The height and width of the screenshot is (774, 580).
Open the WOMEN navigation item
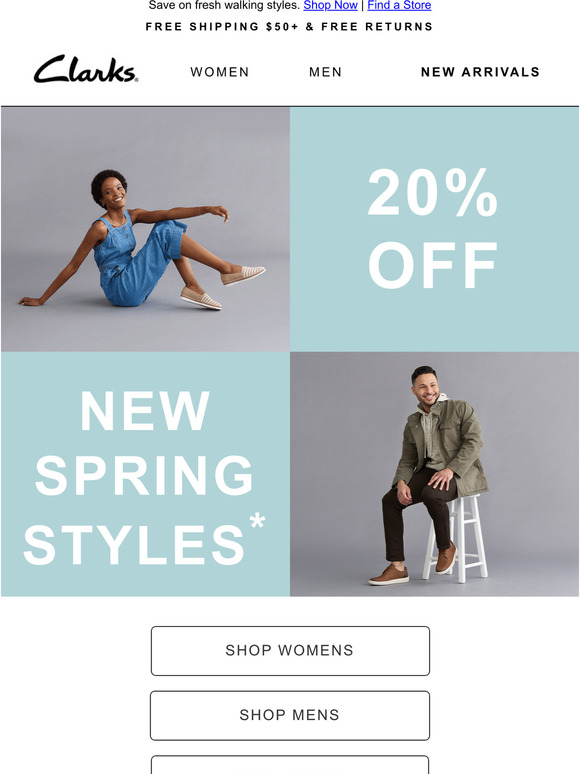220,72
